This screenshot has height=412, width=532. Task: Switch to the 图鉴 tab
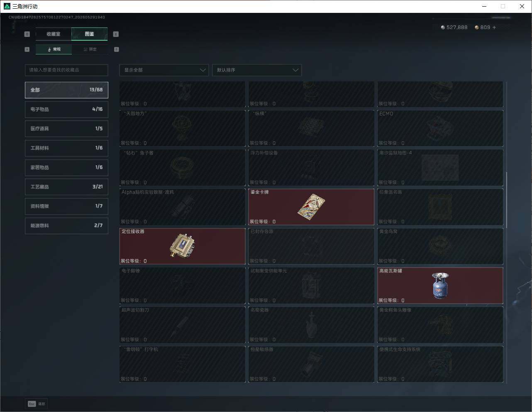tap(90, 34)
